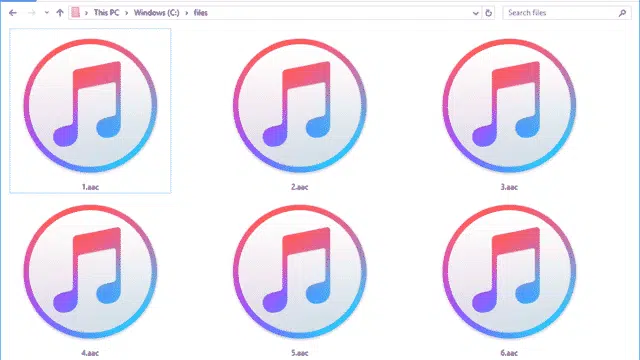The image size is (640, 360).
Task: Navigate to This PC breadcrumb
Action: [x=107, y=13]
